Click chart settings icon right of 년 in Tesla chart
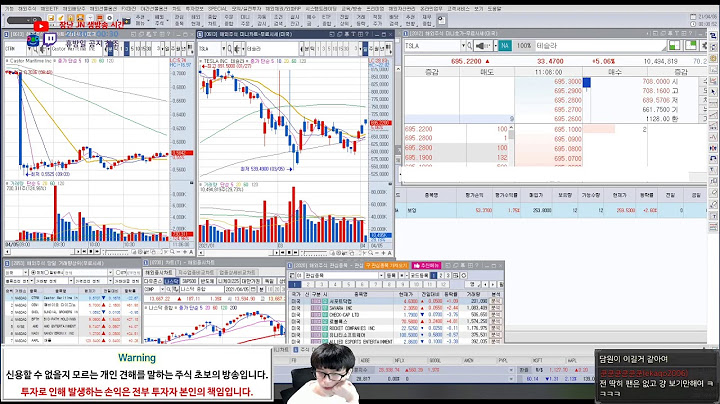720x404 pixels. pos(389,49)
